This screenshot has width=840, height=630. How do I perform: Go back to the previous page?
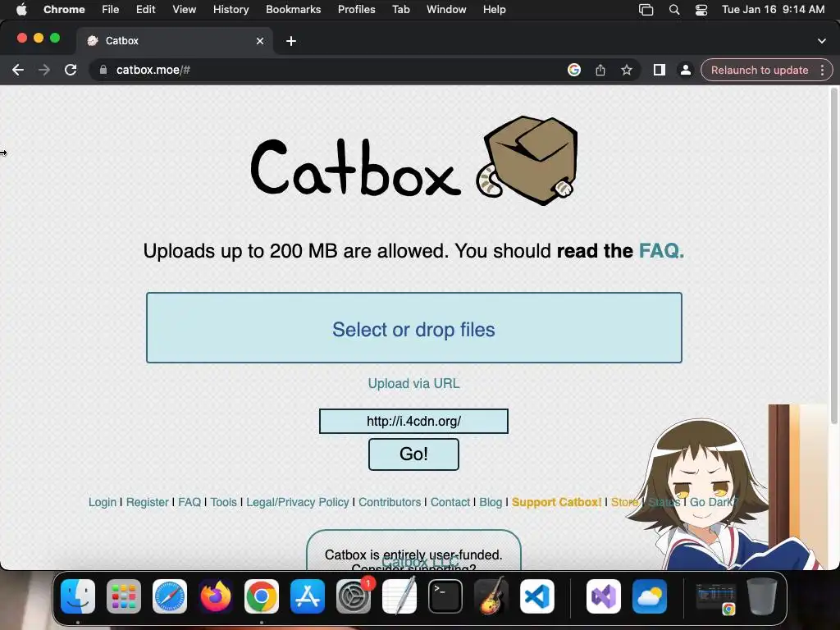[x=18, y=70]
